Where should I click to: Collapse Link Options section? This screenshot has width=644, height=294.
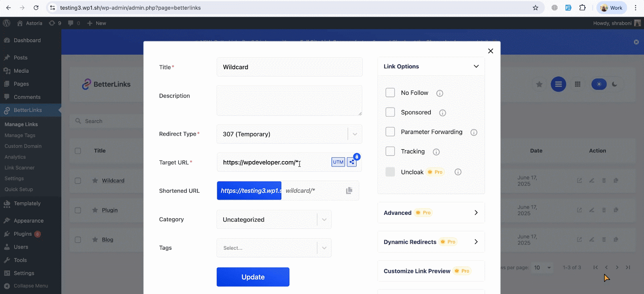[431, 66]
